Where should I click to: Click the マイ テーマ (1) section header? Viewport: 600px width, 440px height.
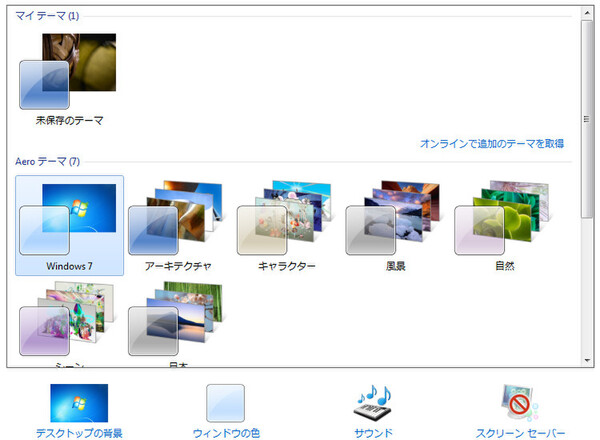tap(47, 16)
